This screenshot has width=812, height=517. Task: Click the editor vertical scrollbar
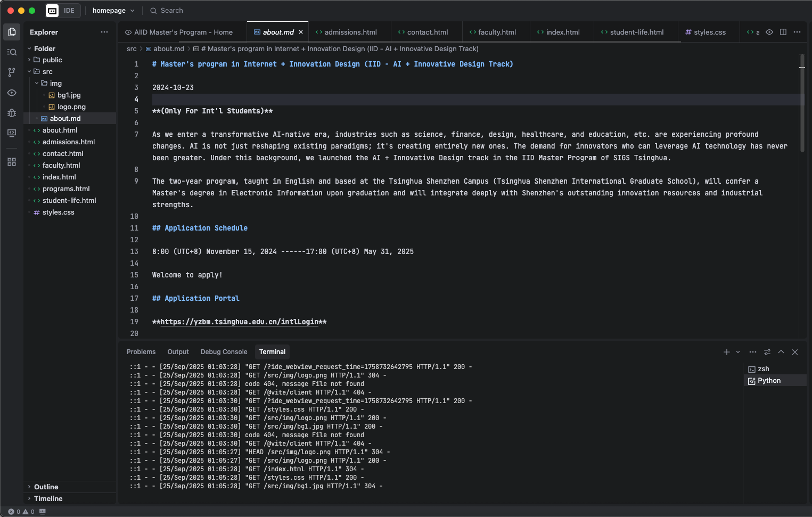tap(802, 106)
